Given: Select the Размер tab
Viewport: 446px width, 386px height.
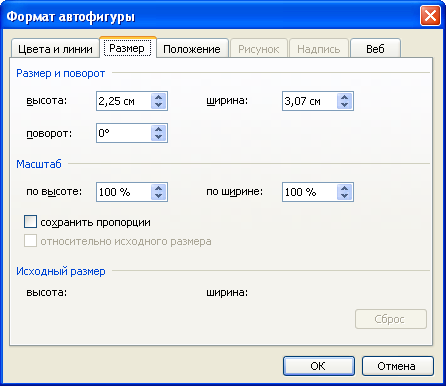Looking at the screenshot, I should tap(127, 48).
